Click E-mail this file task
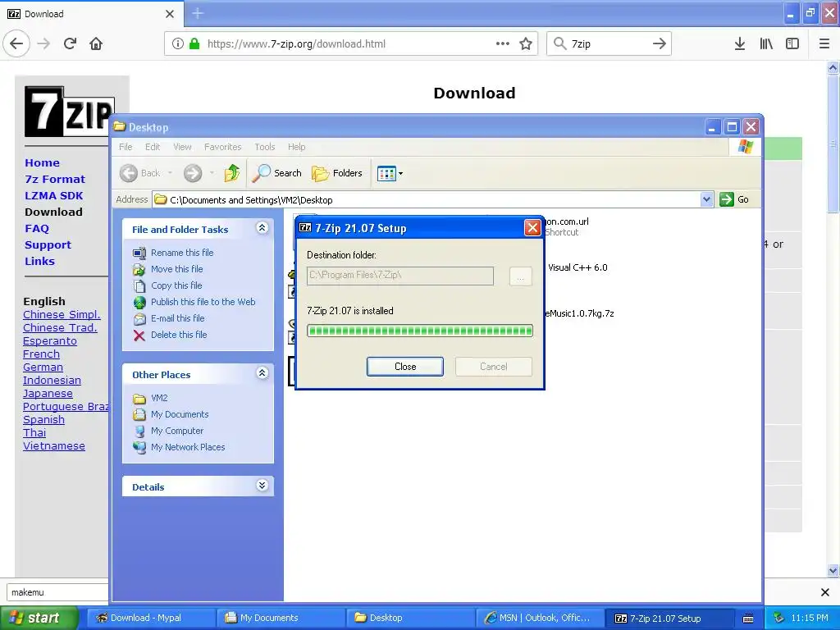840x630 pixels. (177, 318)
